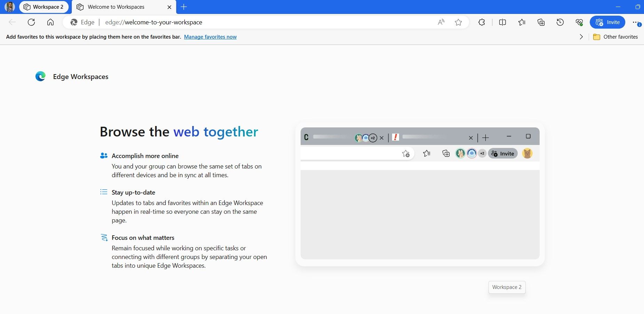The width and height of the screenshot is (644, 314).
Task: Click the browser profile avatar
Action: click(9, 7)
